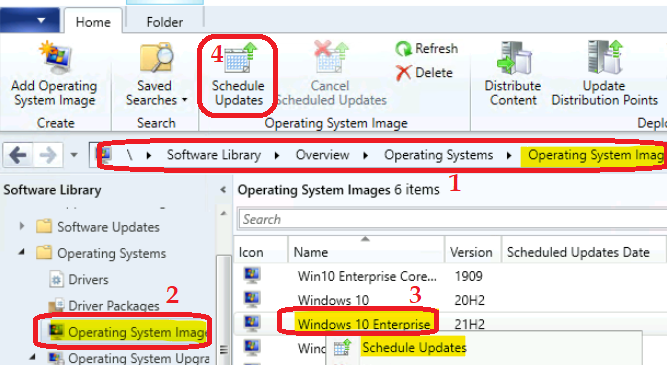Select Win10 Enterprise Core row
Image resolution: width=667 pixels, height=365 pixels.
coord(450,276)
